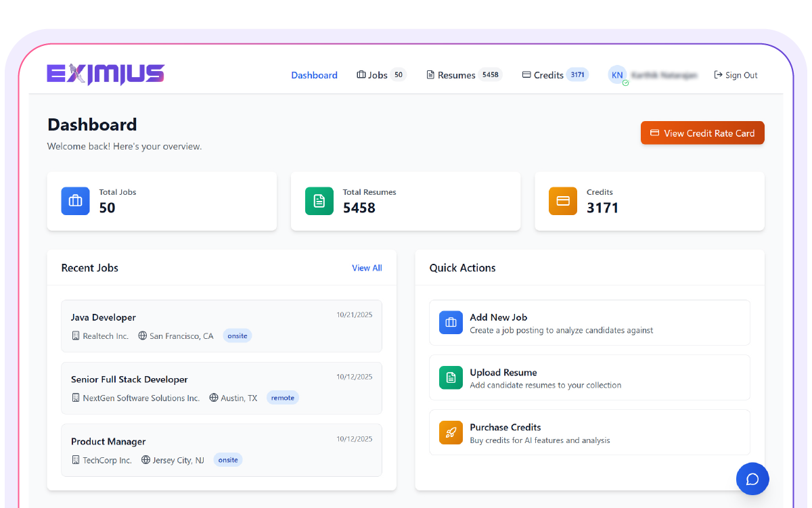This screenshot has height=508, width=812.
Task: Click the Eximius logo
Action: click(106, 74)
